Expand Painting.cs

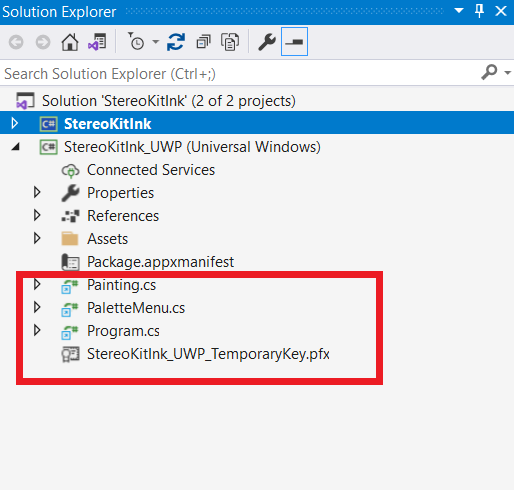(37, 284)
